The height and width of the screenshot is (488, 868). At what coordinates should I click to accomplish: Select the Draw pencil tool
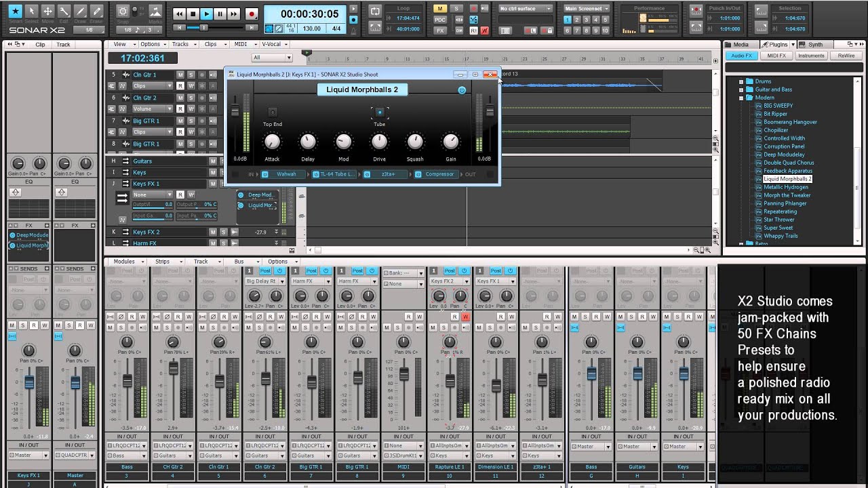pos(80,11)
